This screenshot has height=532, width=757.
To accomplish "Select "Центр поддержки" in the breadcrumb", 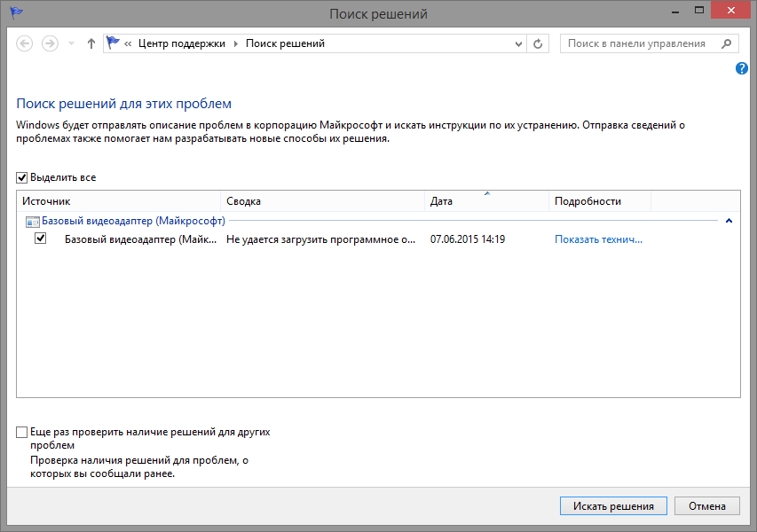I will (182, 43).
